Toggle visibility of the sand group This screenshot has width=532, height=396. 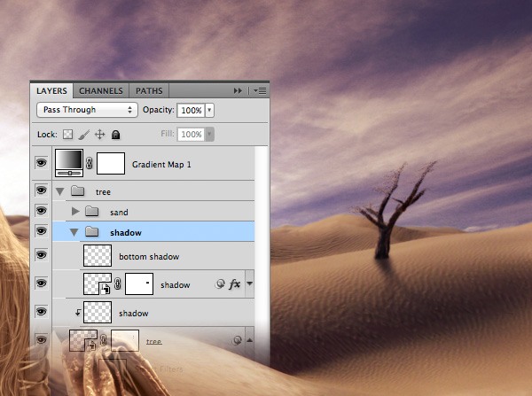point(41,212)
